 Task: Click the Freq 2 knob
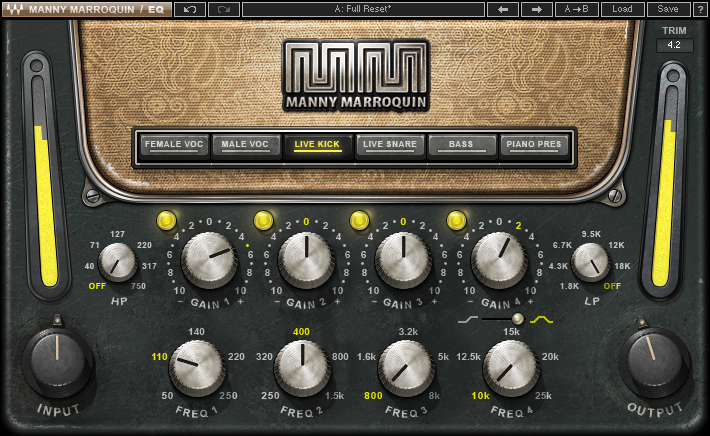tap(302, 368)
